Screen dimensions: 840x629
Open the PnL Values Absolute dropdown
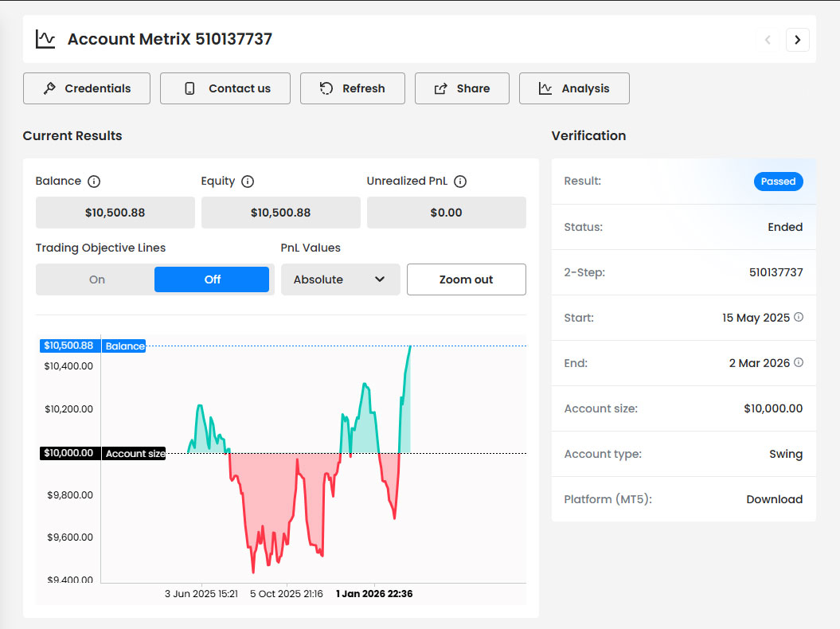click(340, 279)
